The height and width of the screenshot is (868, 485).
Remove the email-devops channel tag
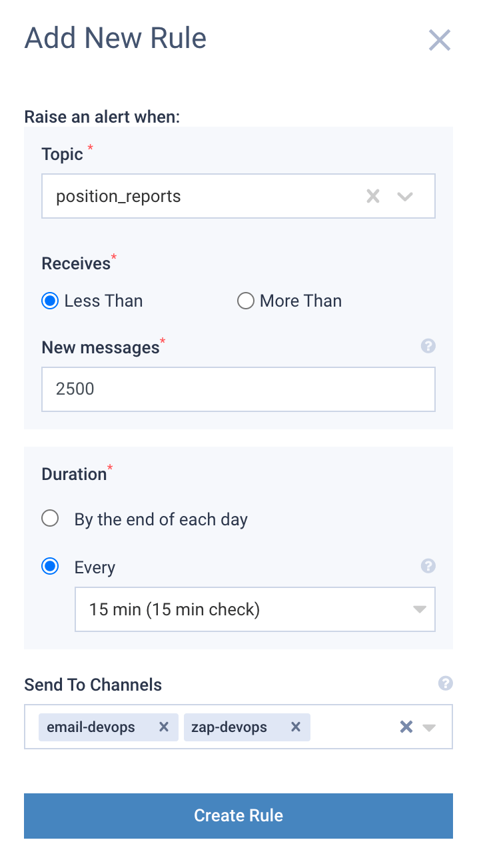pyautogui.click(x=164, y=727)
